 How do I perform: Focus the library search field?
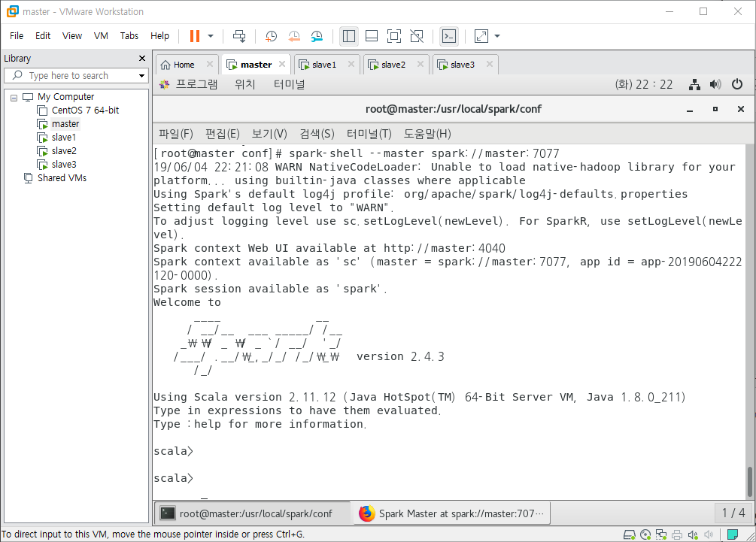click(74, 76)
